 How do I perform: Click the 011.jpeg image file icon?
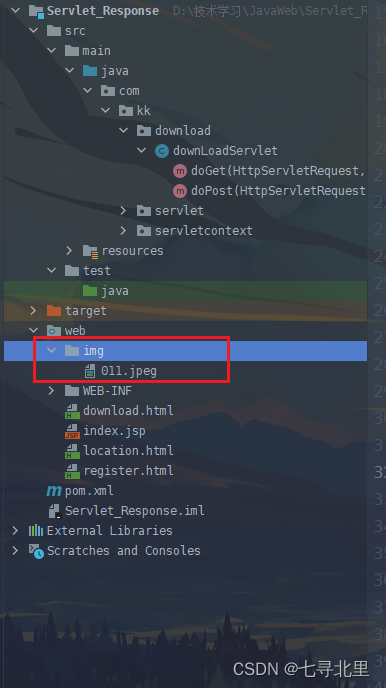click(x=90, y=371)
